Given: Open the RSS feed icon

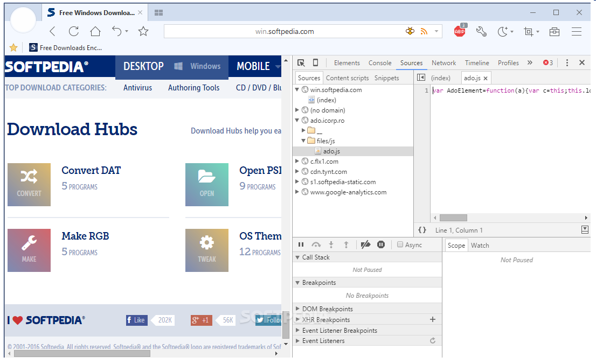Looking at the screenshot, I should click(x=424, y=32).
